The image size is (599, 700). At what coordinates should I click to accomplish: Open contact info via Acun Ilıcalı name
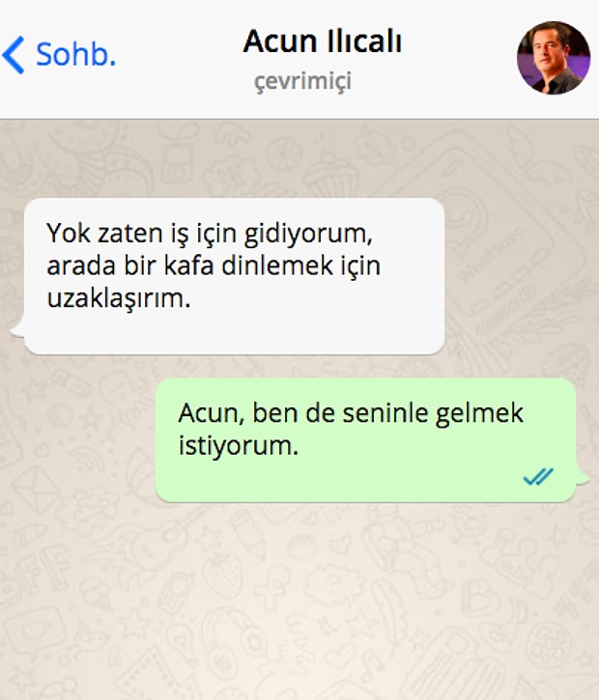(x=322, y=42)
